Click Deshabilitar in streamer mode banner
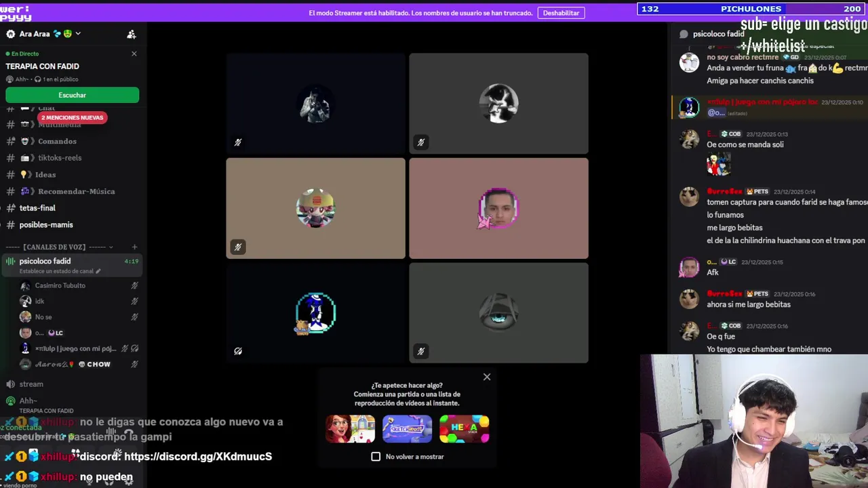Screen dimensions: 868x488 pyautogui.click(x=561, y=13)
